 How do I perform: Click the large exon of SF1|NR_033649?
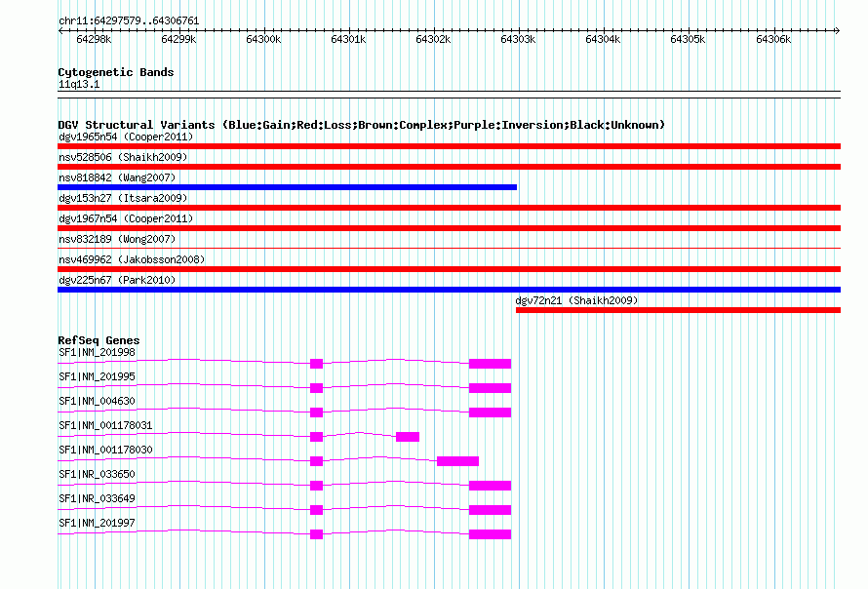(x=490, y=510)
